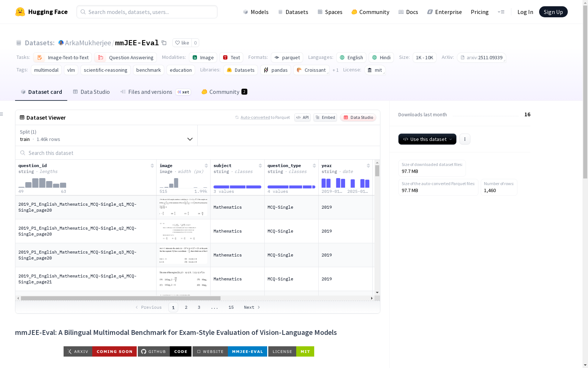Filter by the parquet format tag
This screenshot has width=588, height=368.
pyautogui.click(x=287, y=57)
